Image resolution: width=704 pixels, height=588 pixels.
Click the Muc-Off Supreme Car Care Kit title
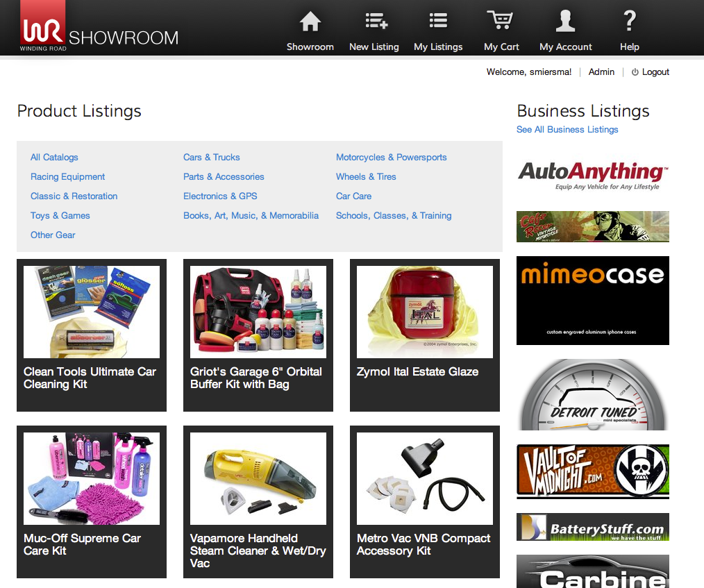[x=82, y=544]
